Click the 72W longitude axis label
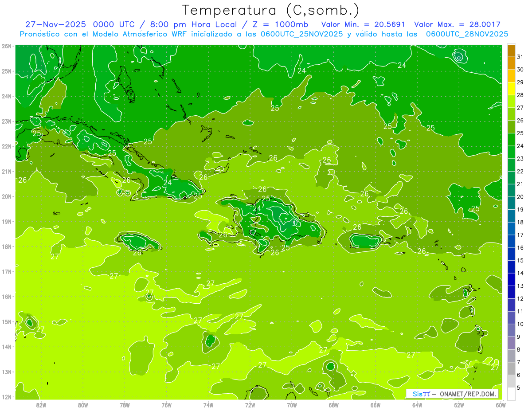This screenshot has width=532, height=411. pos(250,405)
